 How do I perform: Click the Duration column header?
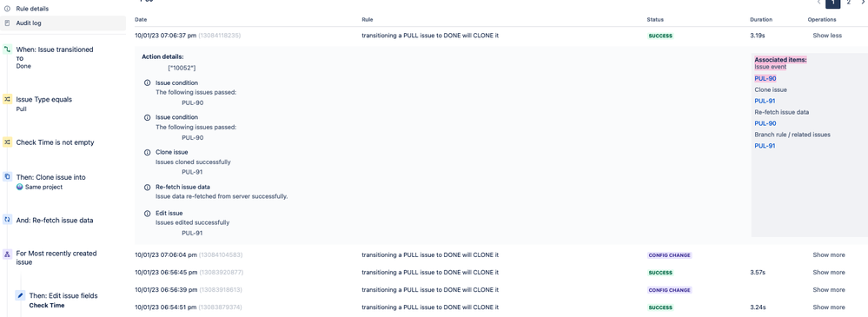tap(761, 19)
